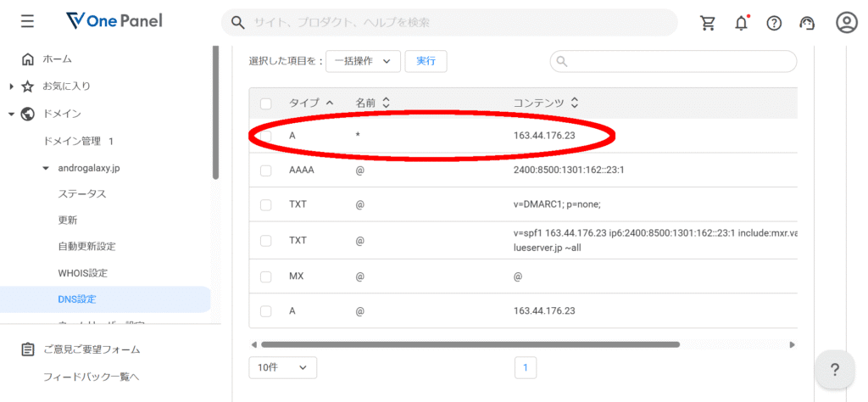This screenshot has width=868, height=402.
Task: Click the v=DMARC1; p=none; content cell
Action: 558,204
